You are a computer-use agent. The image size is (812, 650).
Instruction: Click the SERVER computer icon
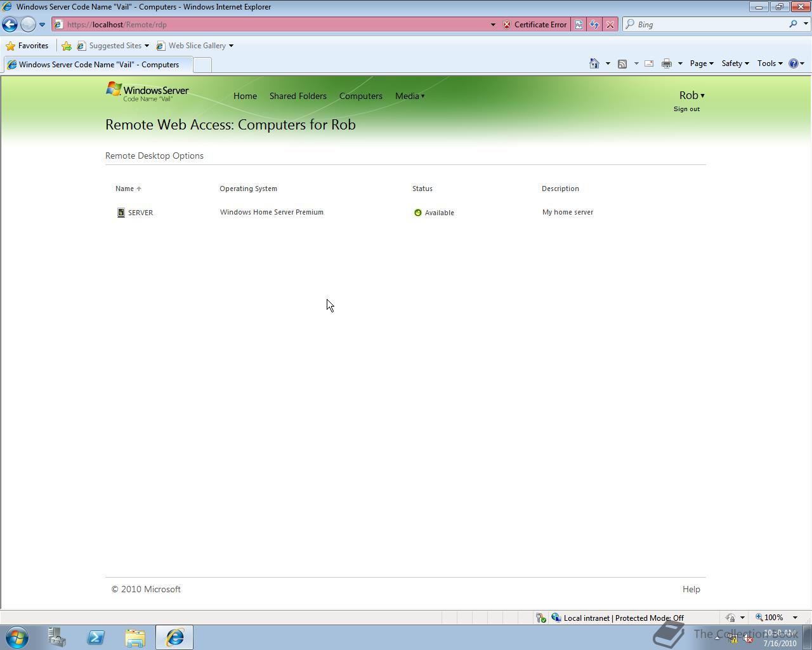pos(121,213)
